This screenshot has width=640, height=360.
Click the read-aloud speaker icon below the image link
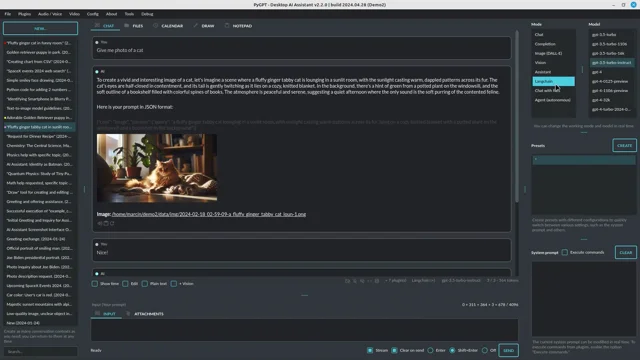click(x=100, y=223)
